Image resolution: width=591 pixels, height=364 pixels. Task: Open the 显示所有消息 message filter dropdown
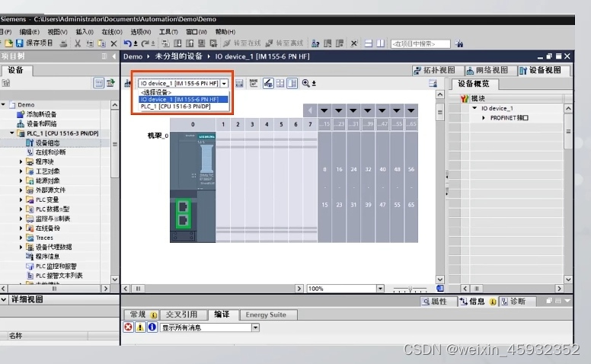pos(256,327)
